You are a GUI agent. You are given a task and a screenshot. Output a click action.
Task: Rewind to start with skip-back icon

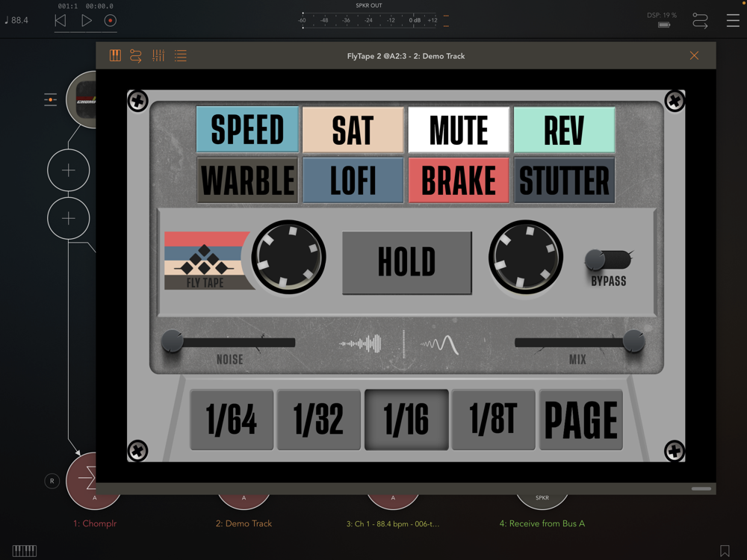[61, 20]
